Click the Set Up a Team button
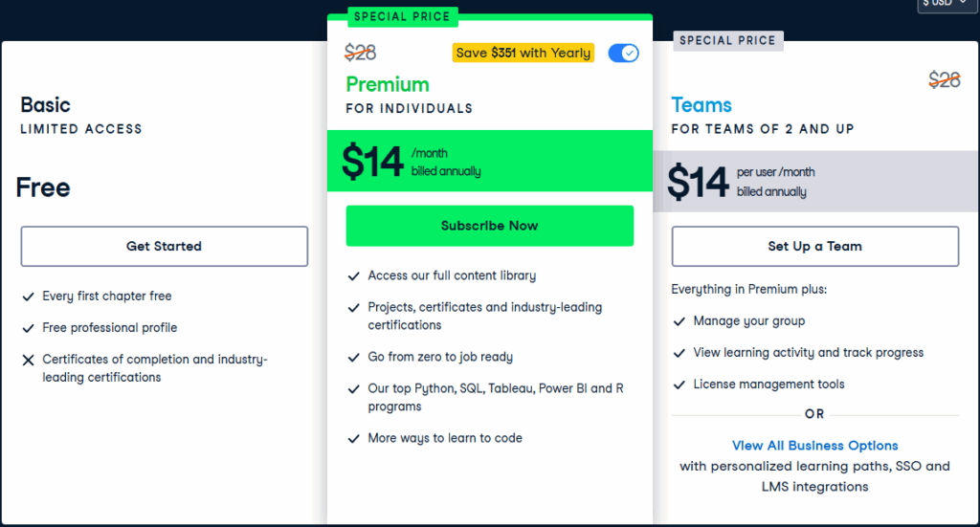The height and width of the screenshot is (527, 980). (814, 246)
